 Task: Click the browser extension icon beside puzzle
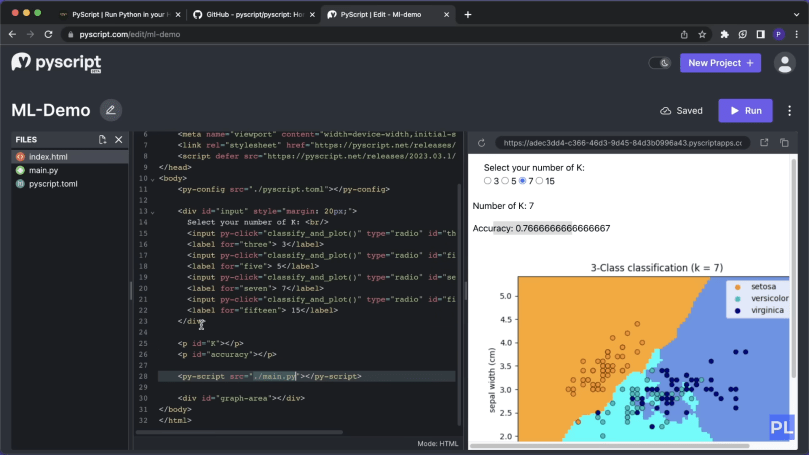point(742,34)
